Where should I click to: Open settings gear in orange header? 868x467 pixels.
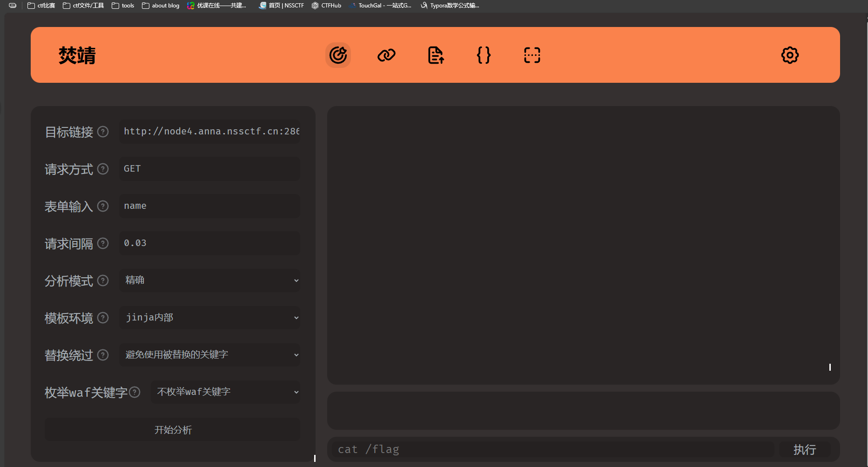coord(790,55)
